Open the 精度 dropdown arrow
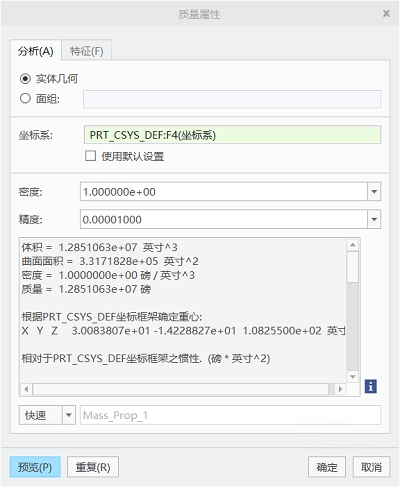The height and width of the screenshot is (487, 400). (x=374, y=219)
